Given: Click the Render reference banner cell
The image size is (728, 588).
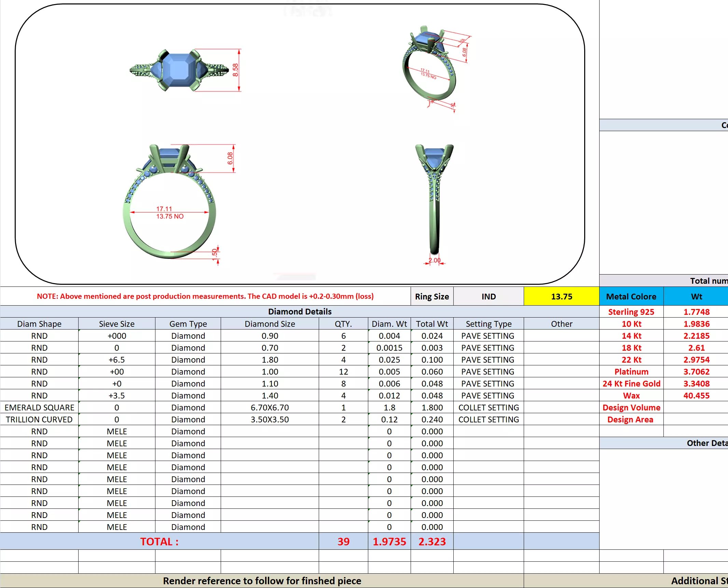Looking at the screenshot, I should 262,580.
